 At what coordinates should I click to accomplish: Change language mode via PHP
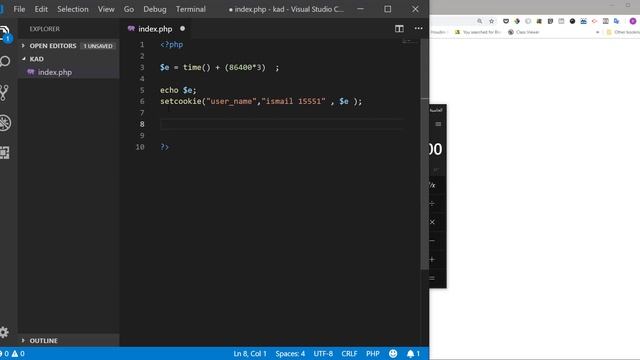373,353
